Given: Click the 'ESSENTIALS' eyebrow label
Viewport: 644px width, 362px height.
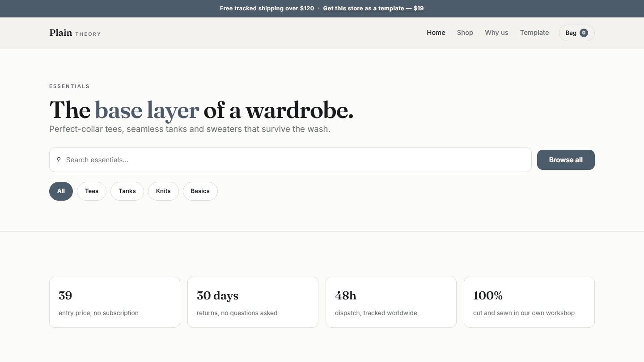Looking at the screenshot, I should (69, 86).
